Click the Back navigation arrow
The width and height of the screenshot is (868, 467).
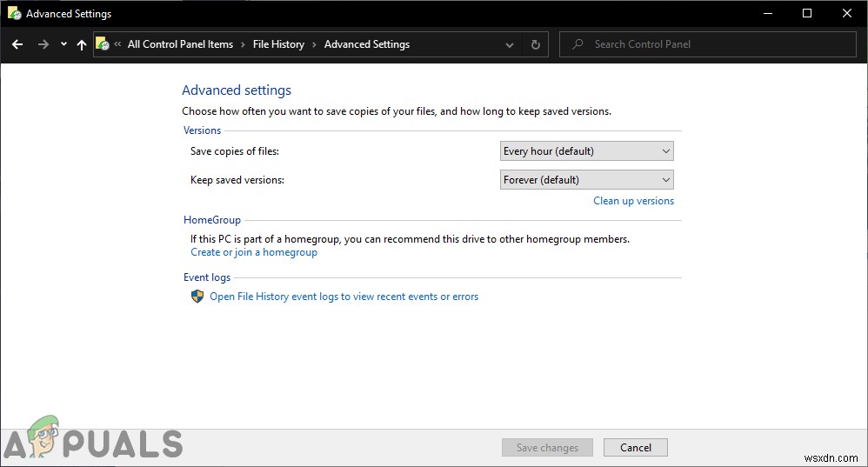(x=17, y=44)
